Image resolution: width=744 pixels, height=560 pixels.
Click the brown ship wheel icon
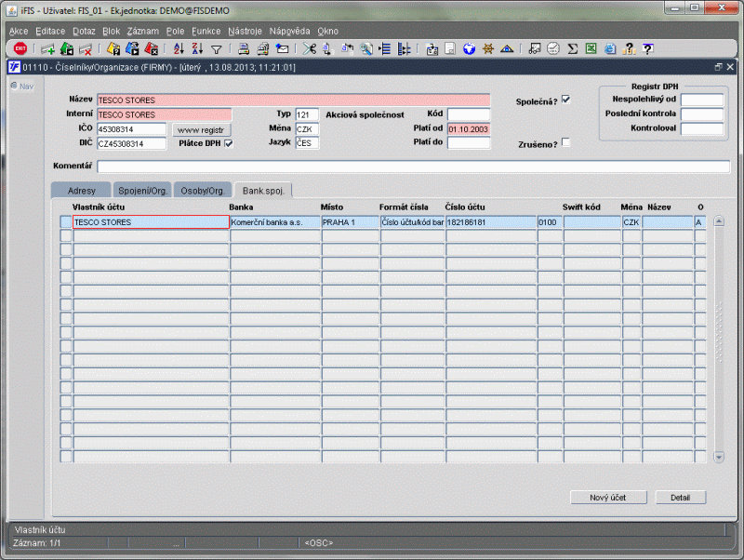pos(487,49)
